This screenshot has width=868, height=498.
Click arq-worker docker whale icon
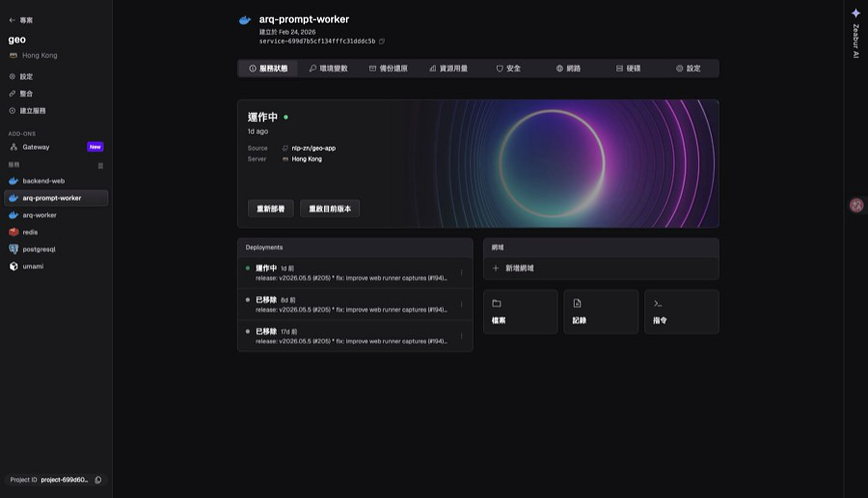14,215
